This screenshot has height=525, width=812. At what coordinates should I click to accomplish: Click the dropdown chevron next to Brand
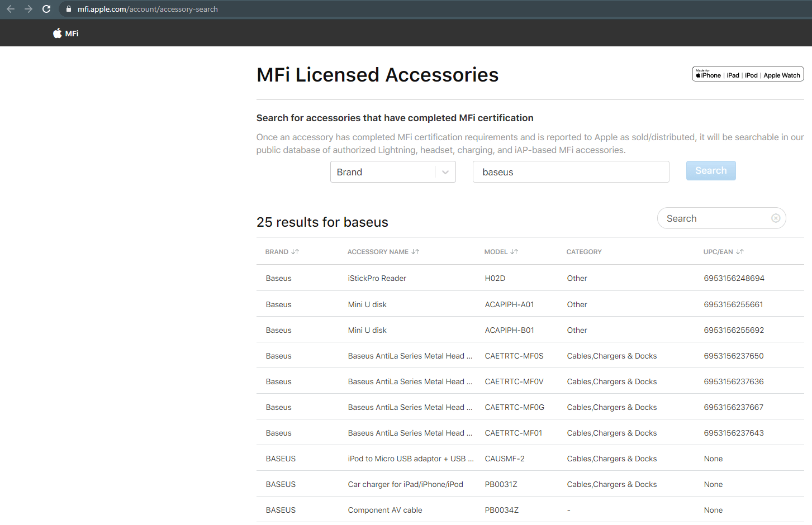tap(445, 172)
